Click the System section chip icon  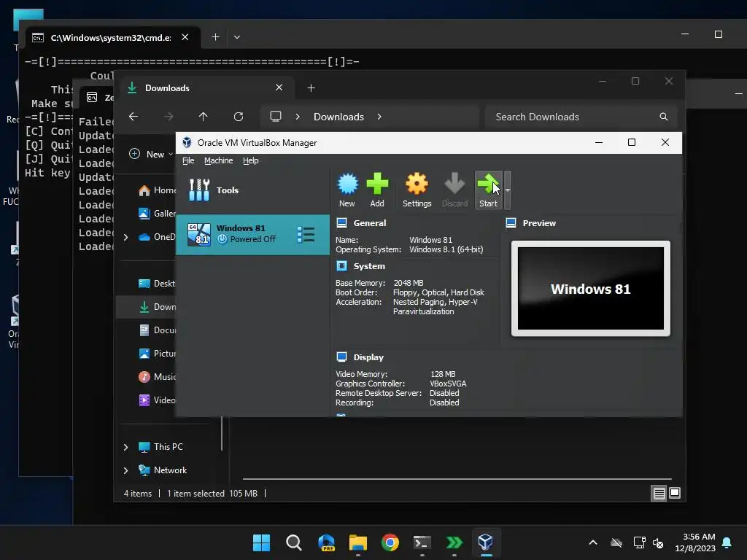(x=341, y=265)
